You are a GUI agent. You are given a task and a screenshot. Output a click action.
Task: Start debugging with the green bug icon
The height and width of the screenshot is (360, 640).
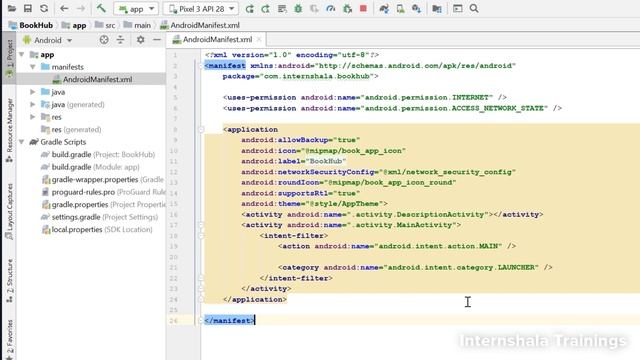298,9
